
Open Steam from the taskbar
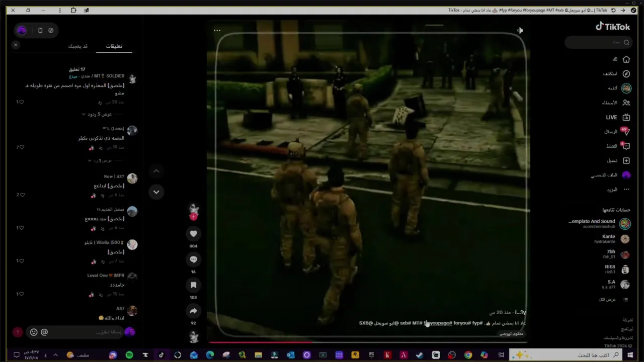coord(420,355)
